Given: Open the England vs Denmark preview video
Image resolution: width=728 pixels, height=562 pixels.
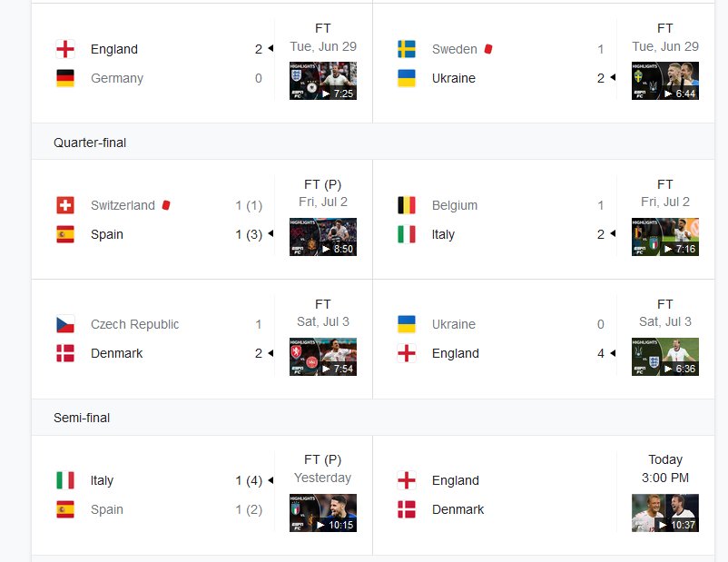Looking at the screenshot, I should [x=664, y=513].
